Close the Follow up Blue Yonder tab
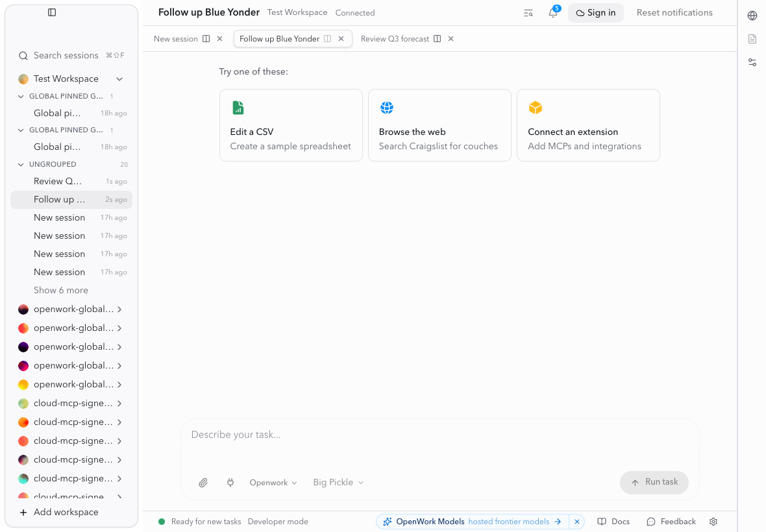This screenshot has height=532, width=766. tap(341, 38)
